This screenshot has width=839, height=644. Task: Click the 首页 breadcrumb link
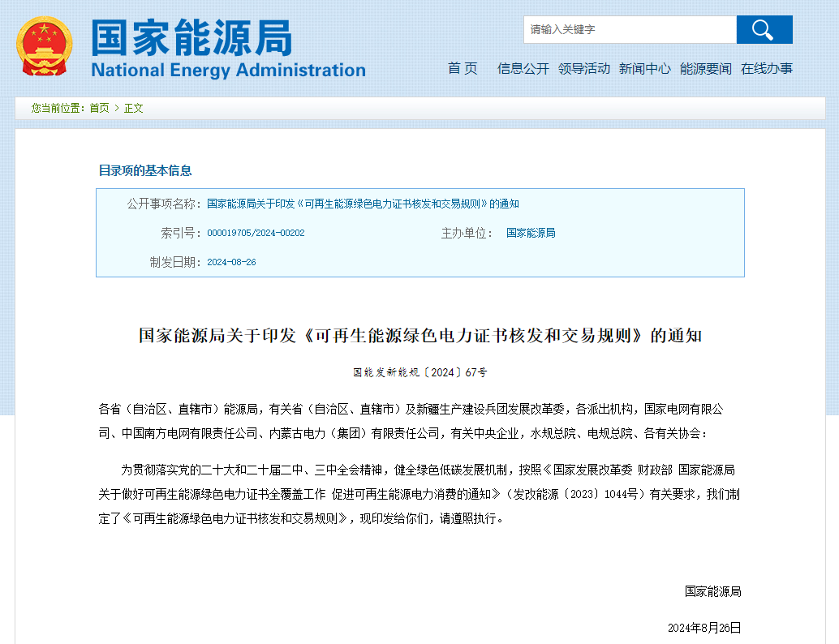[99, 108]
